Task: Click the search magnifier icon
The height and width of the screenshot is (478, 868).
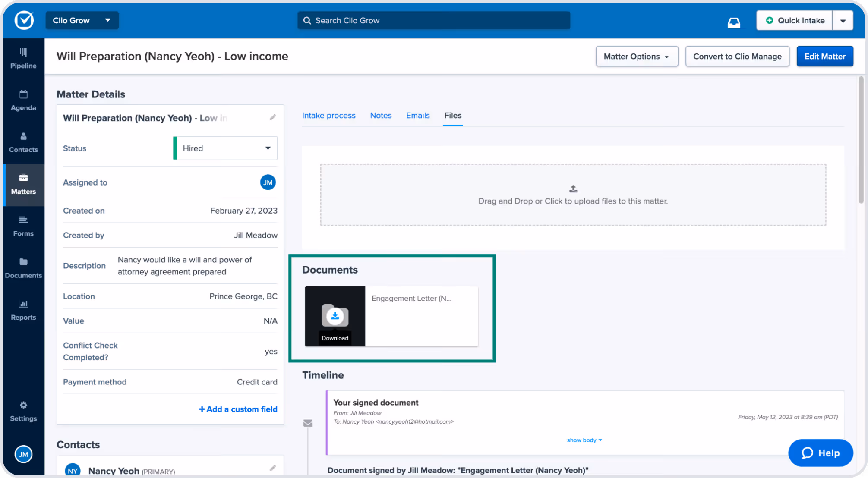Action: pos(307,20)
